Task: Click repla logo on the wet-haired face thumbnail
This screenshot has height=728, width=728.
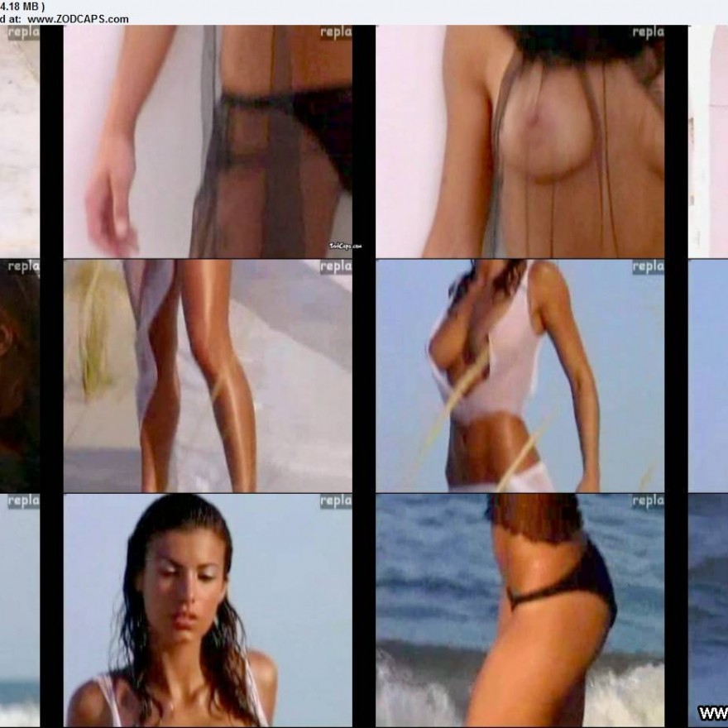Action: pos(336,500)
